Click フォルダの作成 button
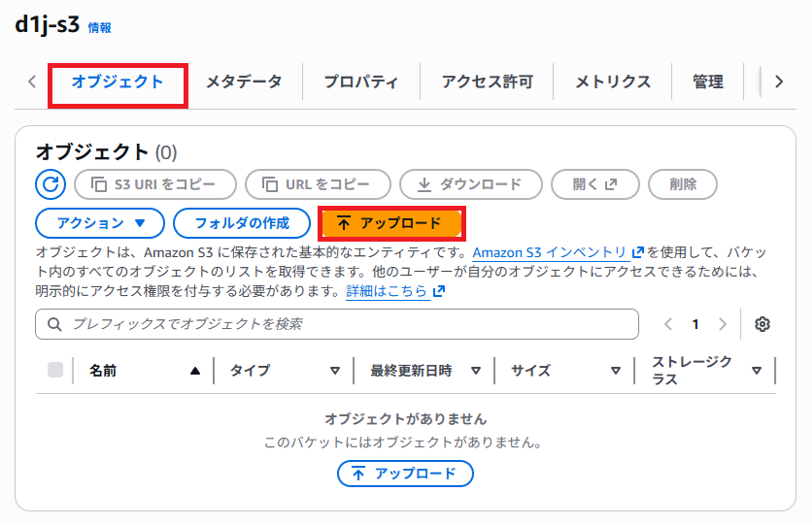The width and height of the screenshot is (812, 525). click(x=242, y=223)
